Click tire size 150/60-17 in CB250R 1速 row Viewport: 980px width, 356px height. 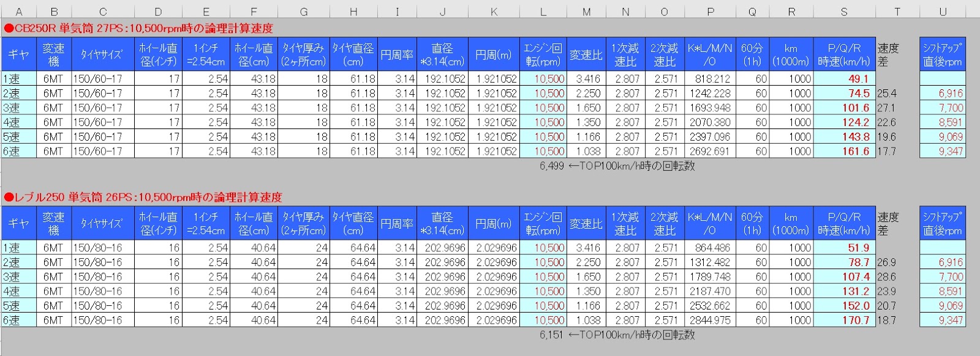(x=102, y=79)
